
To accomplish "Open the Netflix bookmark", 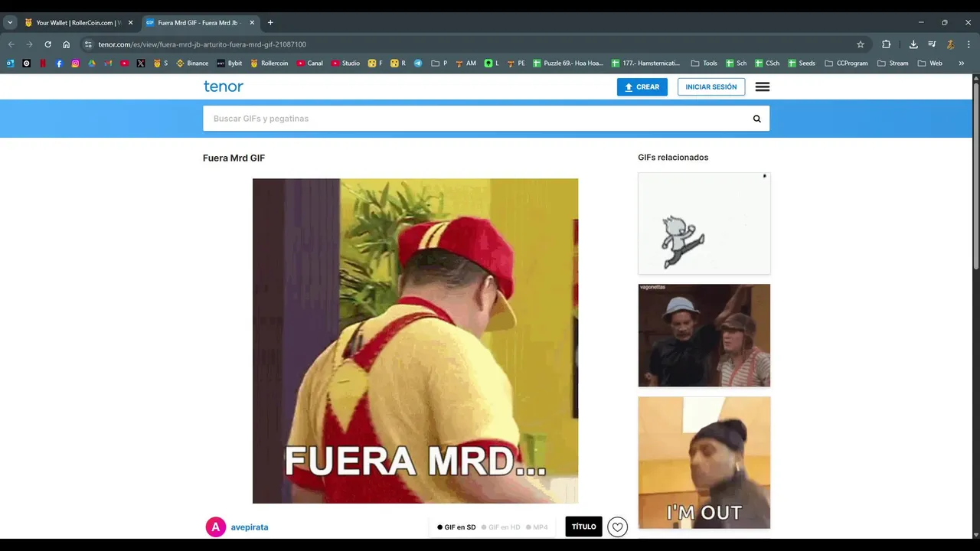I will 43,64.
